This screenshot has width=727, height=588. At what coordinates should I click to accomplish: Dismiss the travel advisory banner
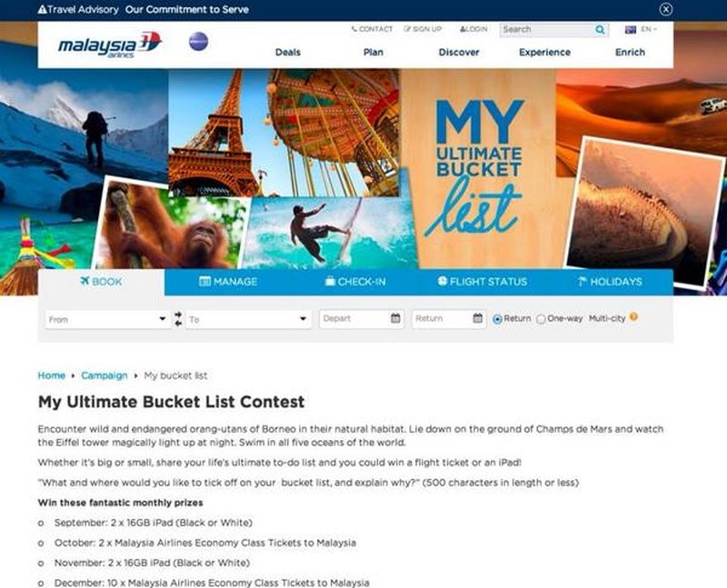coord(666,9)
